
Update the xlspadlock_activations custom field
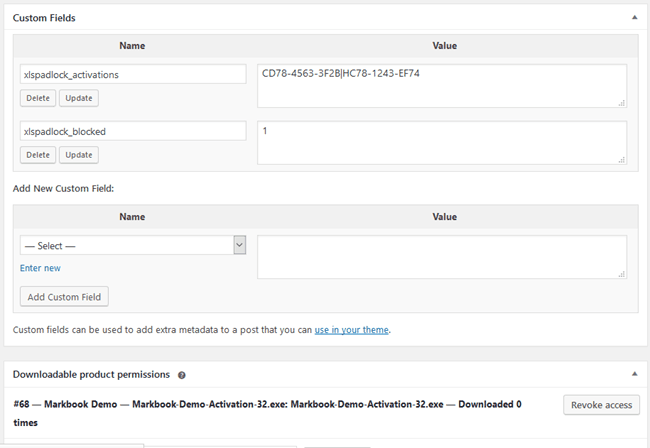[x=79, y=98]
